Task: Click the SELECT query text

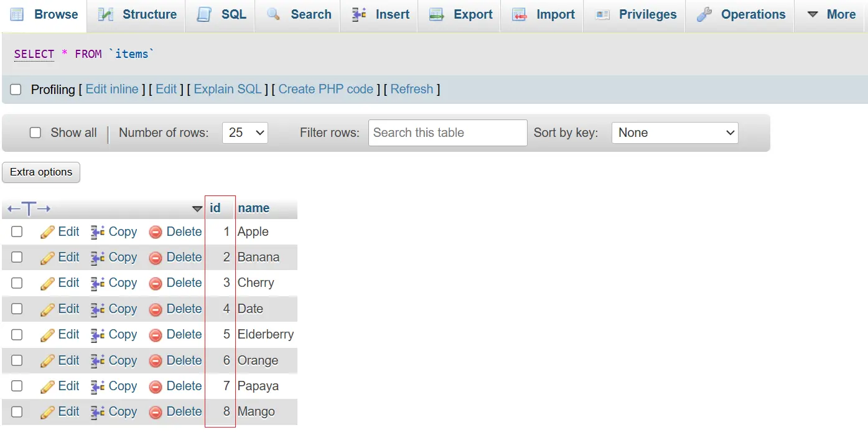Action: (x=34, y=54)
